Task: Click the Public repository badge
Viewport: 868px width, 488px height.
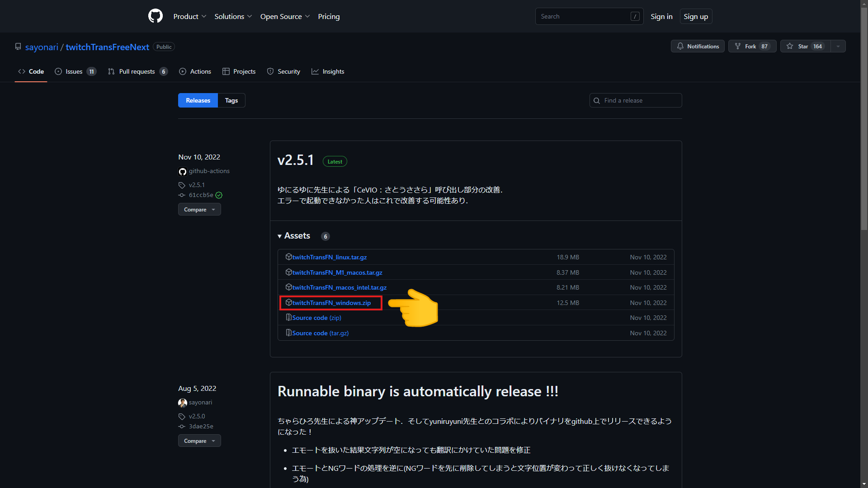Action: pyautogui.click(x=163, y=47)
